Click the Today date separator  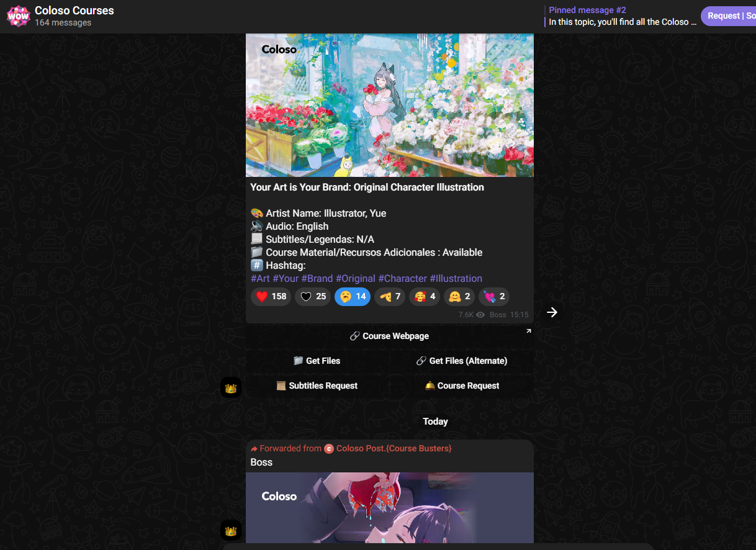coord(435,422)
